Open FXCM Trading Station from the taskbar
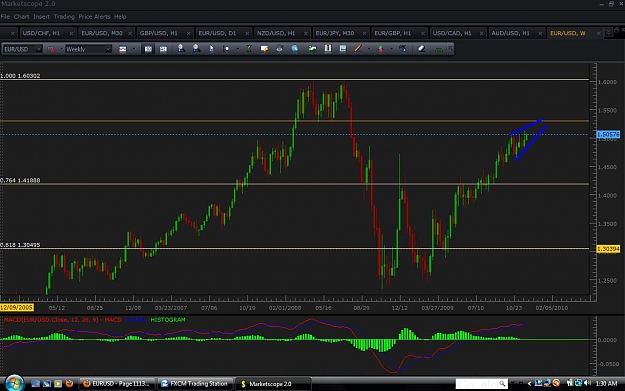The height and width of the screenshot is (391, 625). point(195,384)
